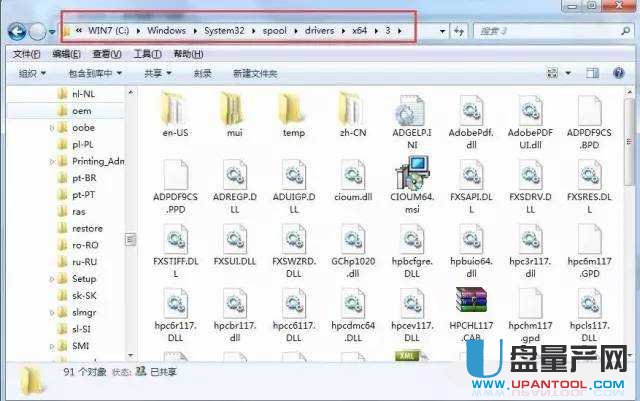The height and width of the screenshot is (401, 640).
Task: Select the HPCHL117.CAB archive file
Action: click(x=470, y=305)
